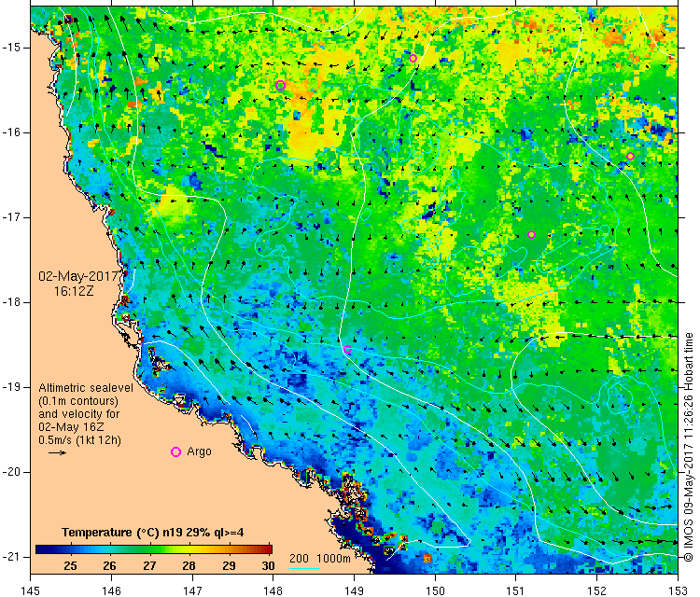700x597 pixels.
Task: Click the '0.5m/s (1kt 12h)' text
Action: 79,440
